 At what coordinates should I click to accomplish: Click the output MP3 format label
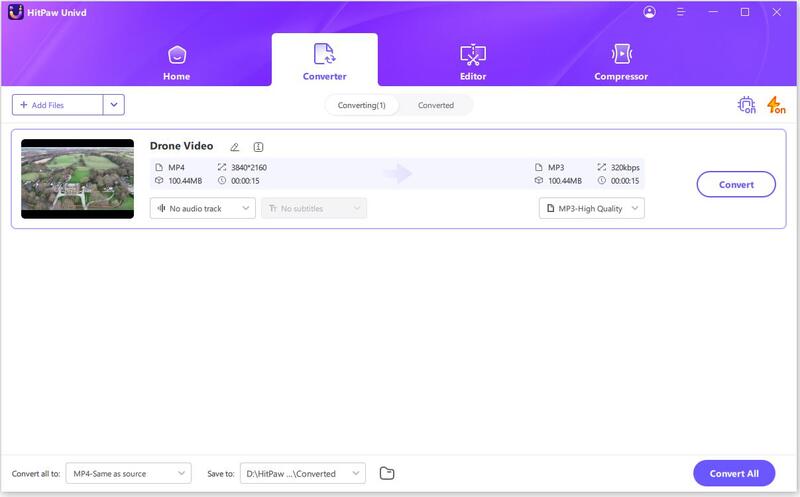(x=556, y=167)
